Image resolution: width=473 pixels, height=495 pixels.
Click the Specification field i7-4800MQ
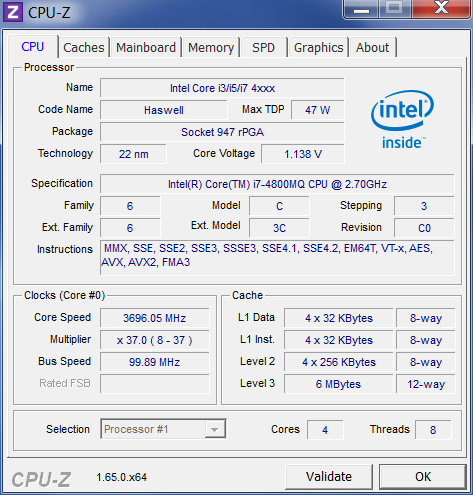(x=277, y=184)
